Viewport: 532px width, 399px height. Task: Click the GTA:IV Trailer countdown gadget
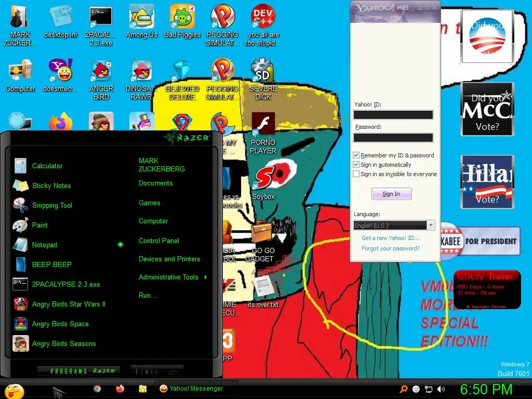click(487, 289)
